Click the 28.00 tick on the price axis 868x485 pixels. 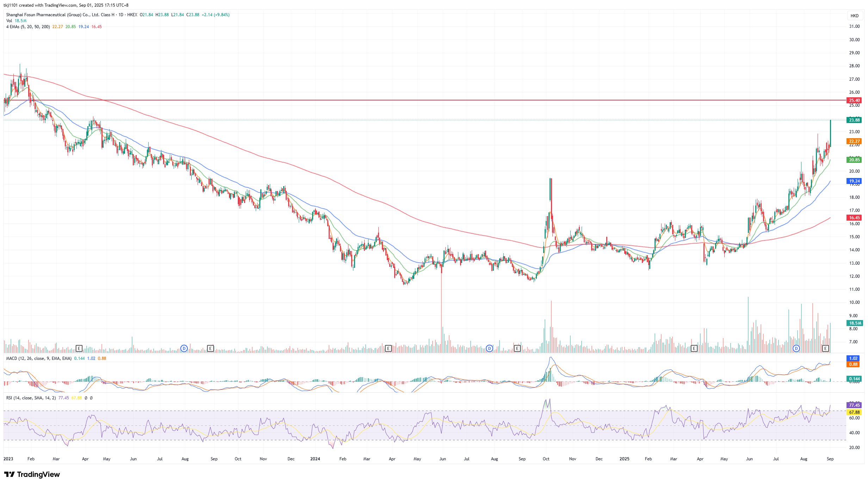coord(854,66)
